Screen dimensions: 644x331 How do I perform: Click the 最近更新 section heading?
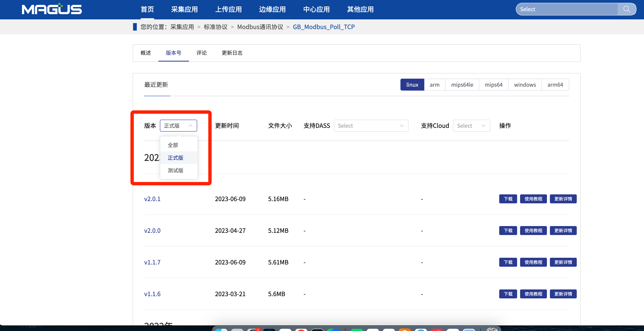pyautogui.click(x=156, y=85)
